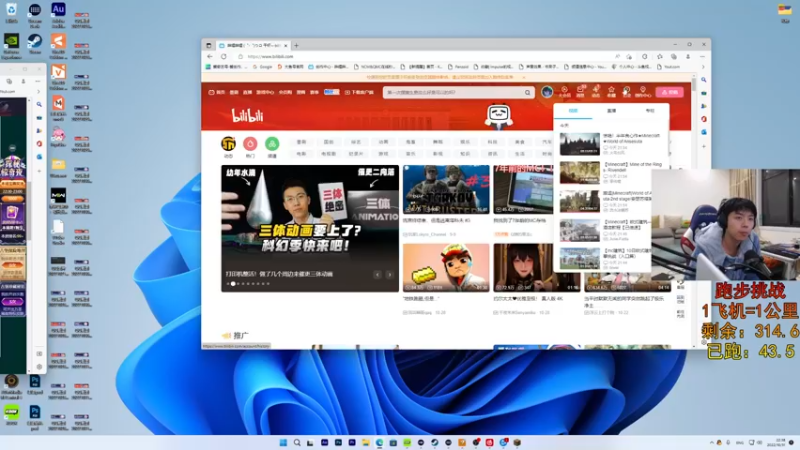Open the third Minecraft World history entry
Image resolution: width=800 pixels, height=450 pixels.
click(606, 202)
